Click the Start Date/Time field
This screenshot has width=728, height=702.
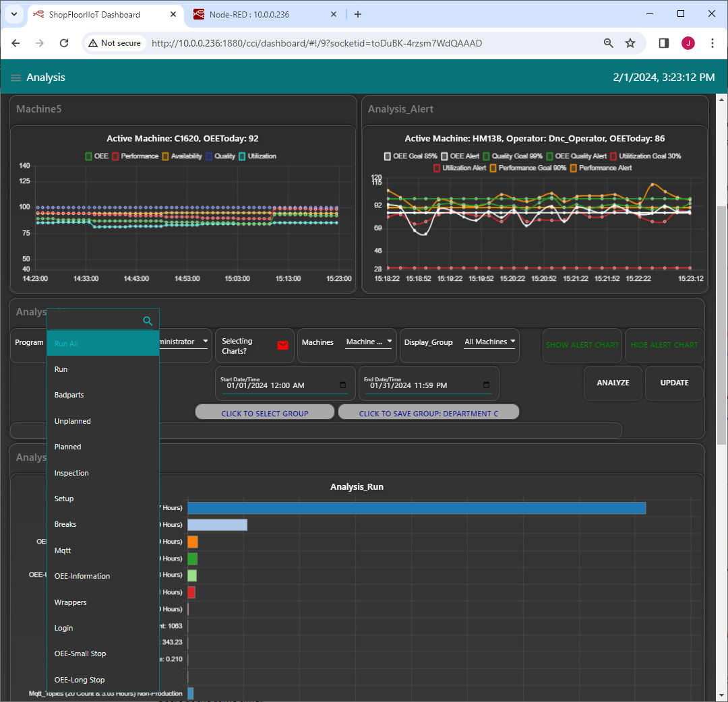pos(285,384)
